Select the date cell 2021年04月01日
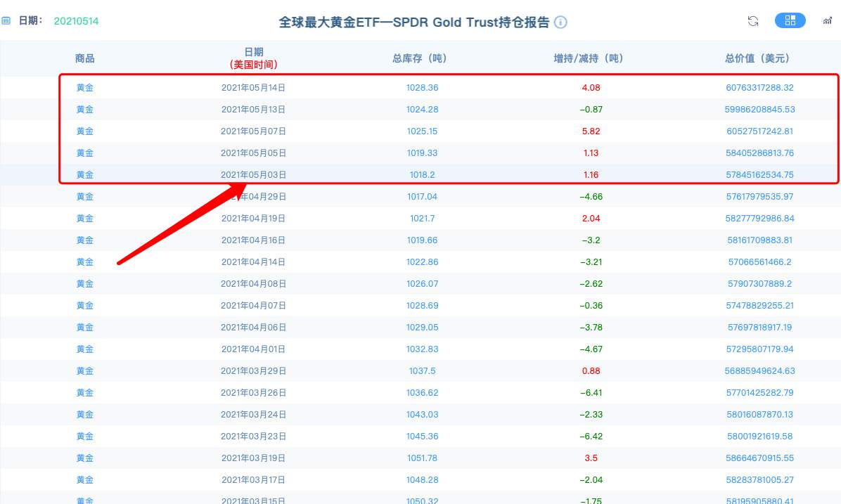Screen dimensions: 841x504 click(253, 349)
